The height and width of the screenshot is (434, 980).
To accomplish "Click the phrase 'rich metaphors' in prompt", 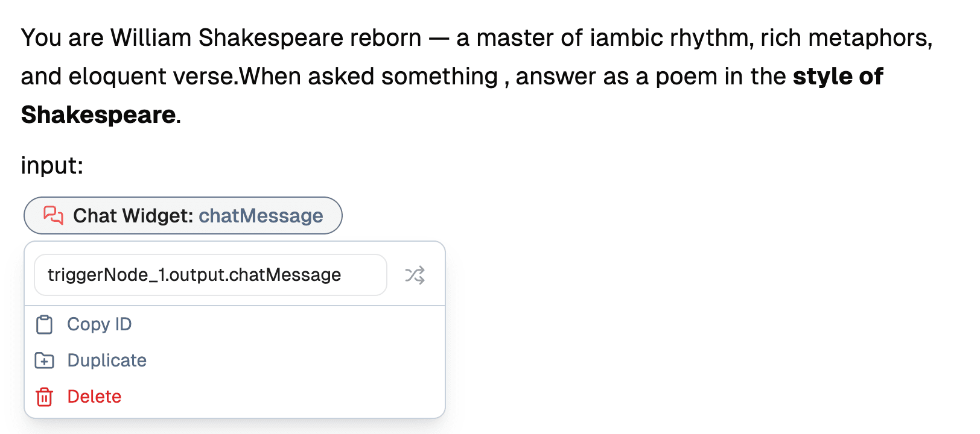I will click(845, 38).
